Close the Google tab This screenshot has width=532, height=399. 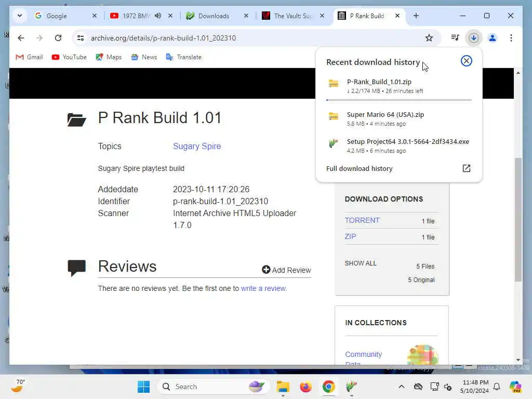pyautogui.click(x=95, y=16)
